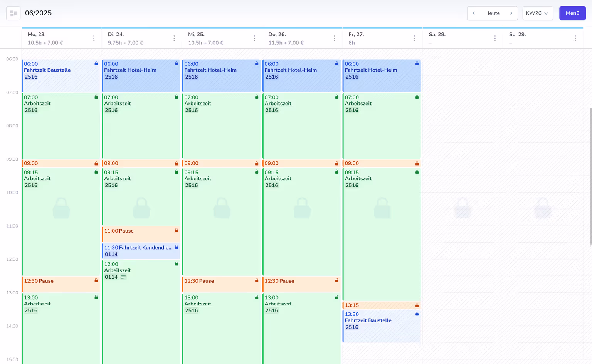This screenshot has height=364, width=592.
Task: Open options menu for Fr, 27.
Action: [x=415, y=38]
